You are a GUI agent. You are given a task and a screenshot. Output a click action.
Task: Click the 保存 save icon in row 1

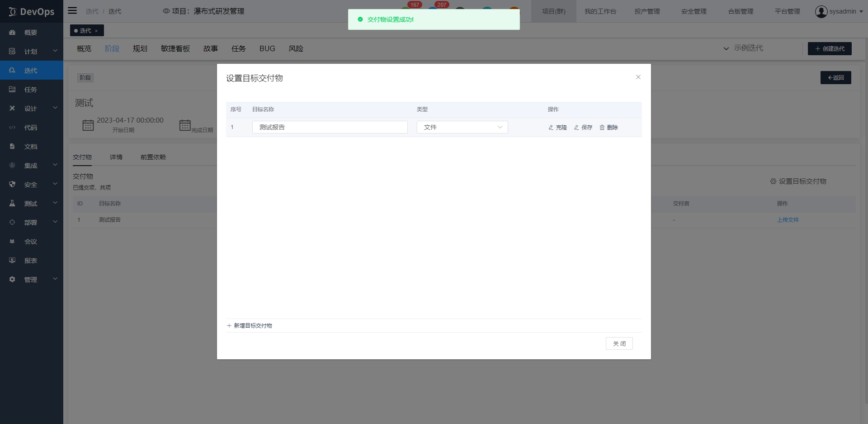[x=576, y=128]
